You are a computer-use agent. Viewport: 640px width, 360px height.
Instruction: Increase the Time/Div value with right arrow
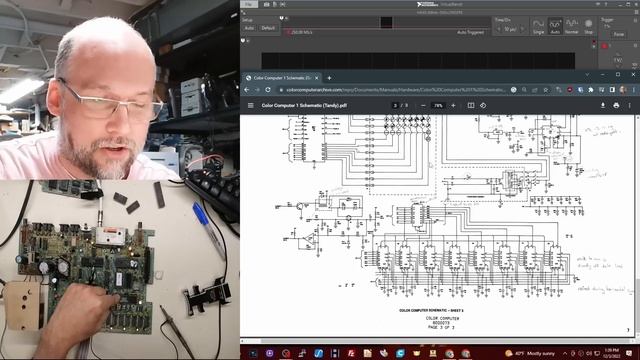(522, 29)
